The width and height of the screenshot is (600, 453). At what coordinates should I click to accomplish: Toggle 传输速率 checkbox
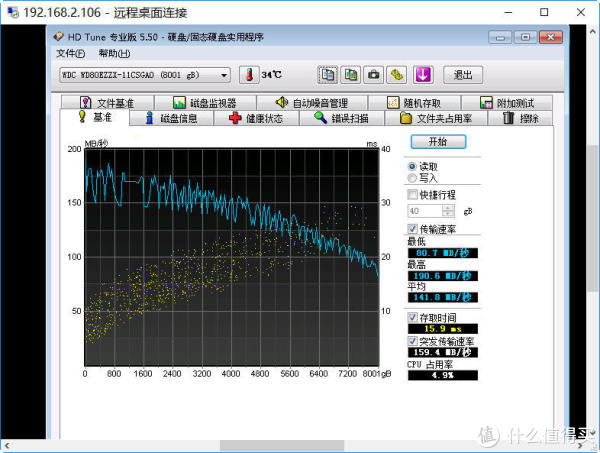click(x=412, y=229)
